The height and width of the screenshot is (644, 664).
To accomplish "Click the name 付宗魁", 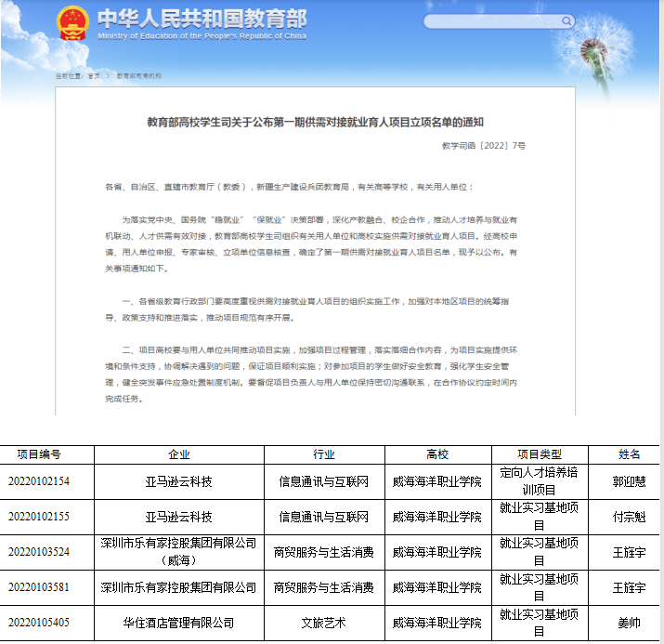I will (629, 517).
